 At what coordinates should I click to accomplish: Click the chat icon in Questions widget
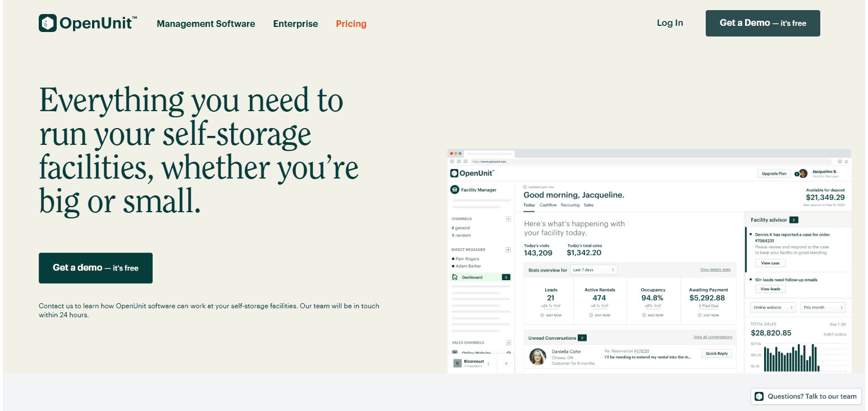point(759,396)
